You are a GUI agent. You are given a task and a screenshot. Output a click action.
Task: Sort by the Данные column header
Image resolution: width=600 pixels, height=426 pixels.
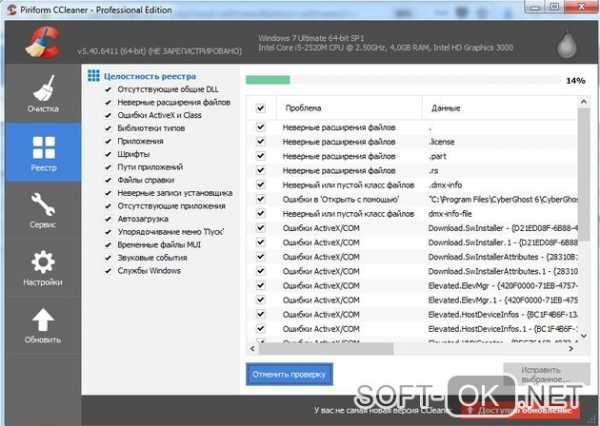[x=499, y=108]
